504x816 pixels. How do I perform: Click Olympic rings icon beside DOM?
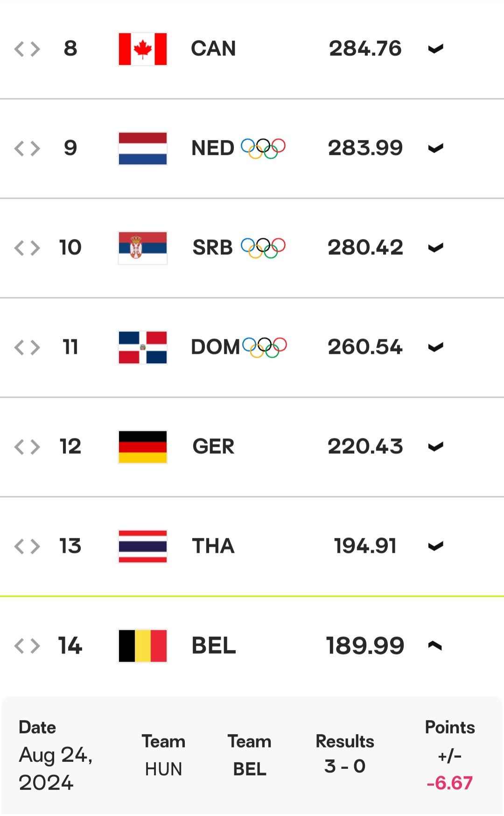(x=265, y=347)
